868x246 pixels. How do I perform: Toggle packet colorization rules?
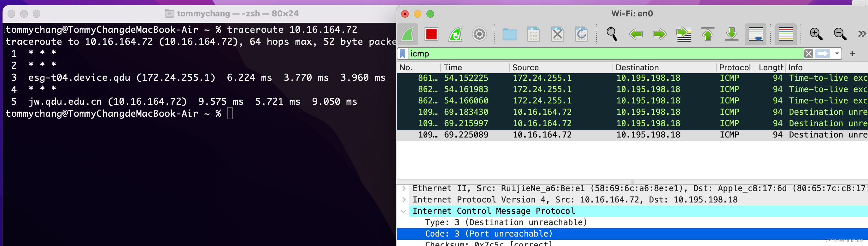(786, 34)
